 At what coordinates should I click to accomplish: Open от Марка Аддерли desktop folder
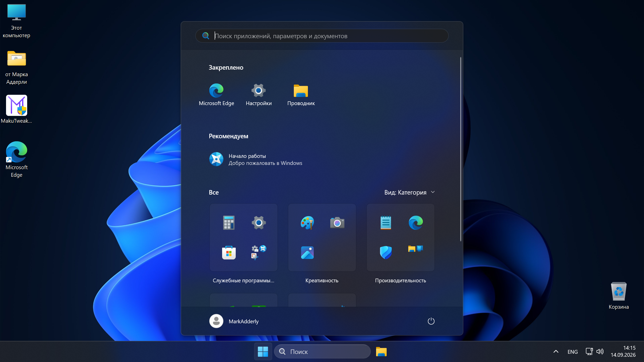(16, 67)
